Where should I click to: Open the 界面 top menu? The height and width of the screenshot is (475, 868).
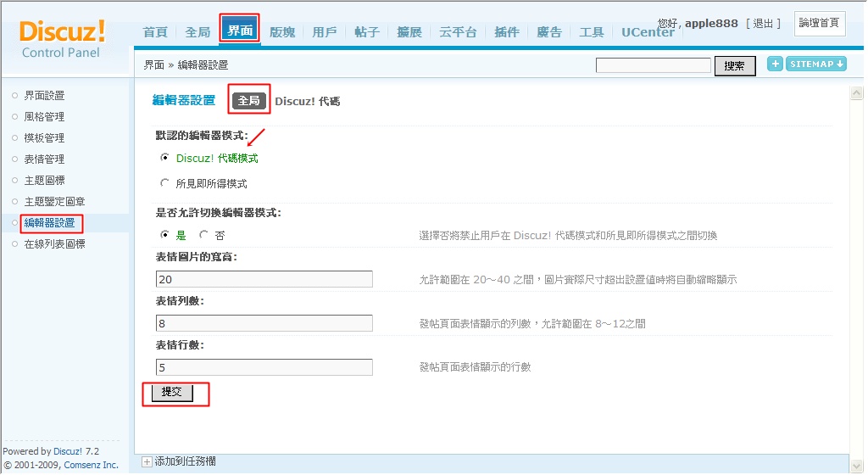coord(240,31)
